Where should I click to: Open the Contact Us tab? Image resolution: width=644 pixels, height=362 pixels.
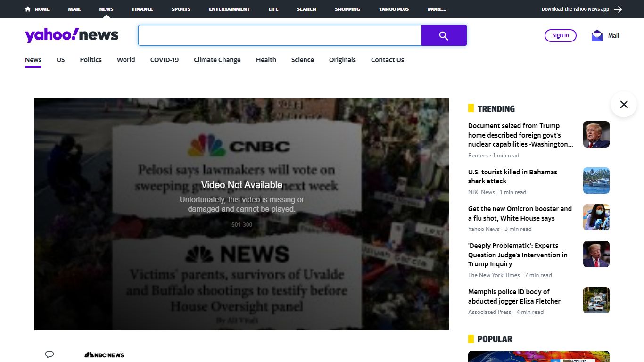pos(388,60)
